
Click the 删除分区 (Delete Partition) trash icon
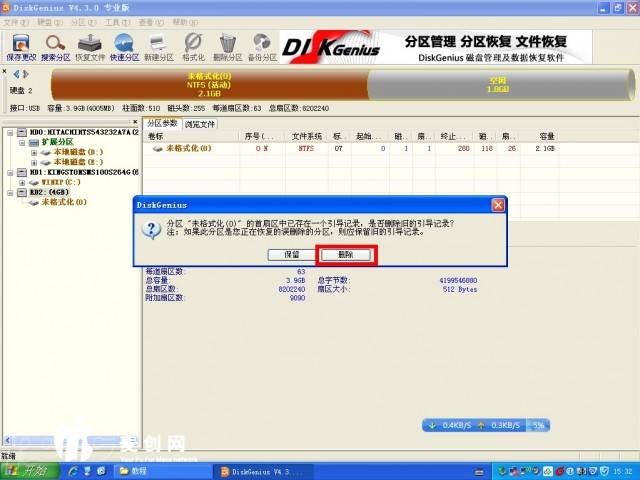point(228,46)
